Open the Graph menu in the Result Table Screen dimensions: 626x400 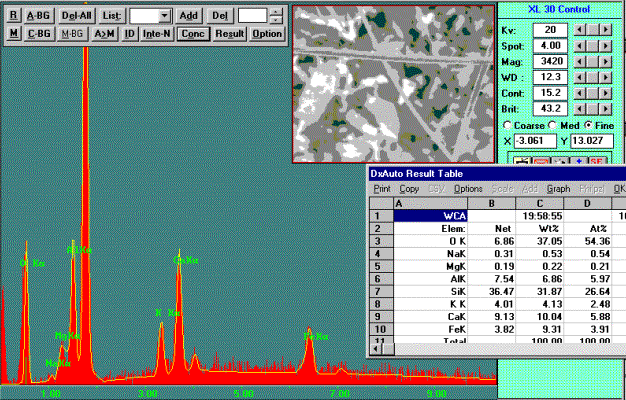pyautogui.click(x=558, y=189)
